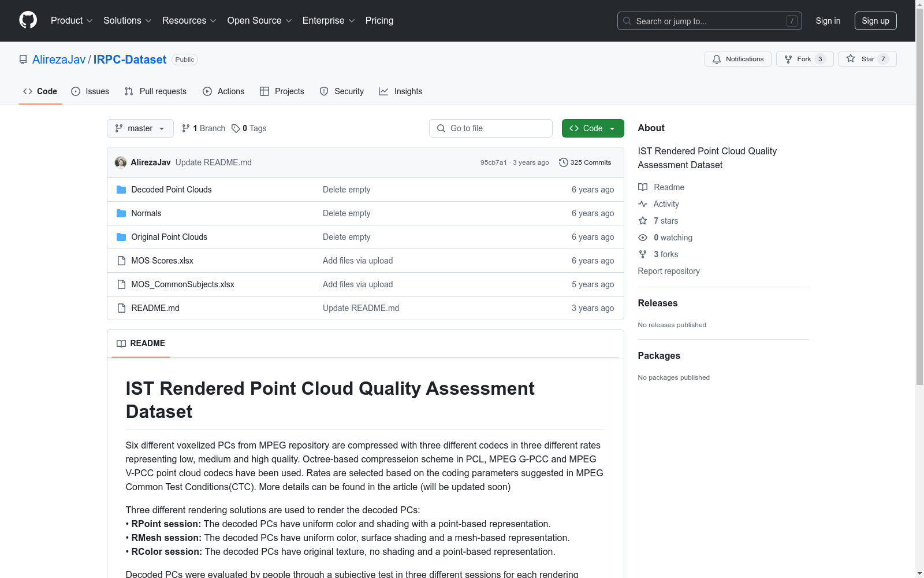Click the 95cb7a1 commit hash

(494, 162)
